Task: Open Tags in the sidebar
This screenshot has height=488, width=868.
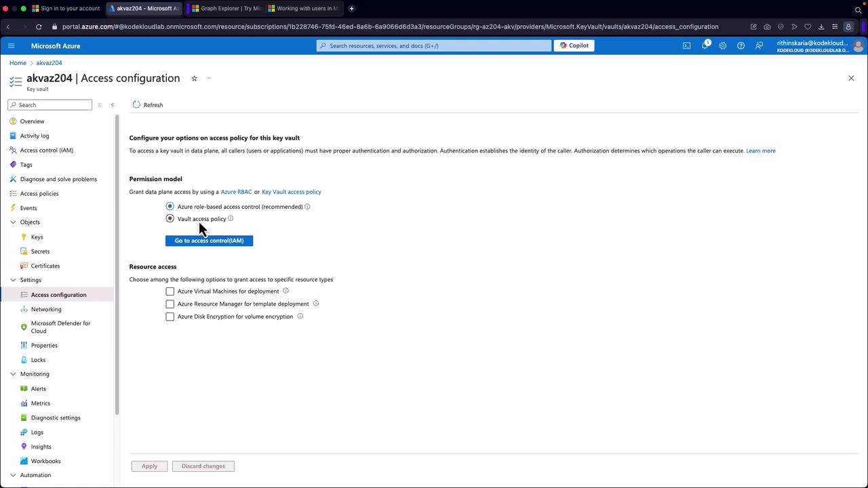Action: click(26, 165)
